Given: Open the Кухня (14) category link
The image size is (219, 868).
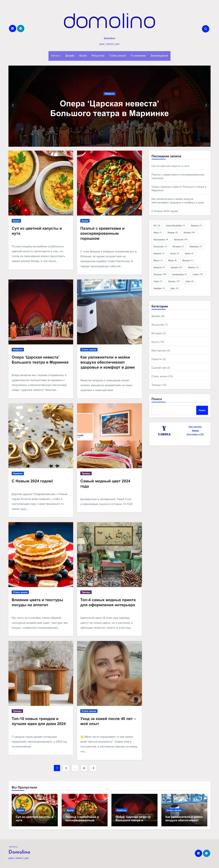Looking at the screenshot, I should click(158, 342).
